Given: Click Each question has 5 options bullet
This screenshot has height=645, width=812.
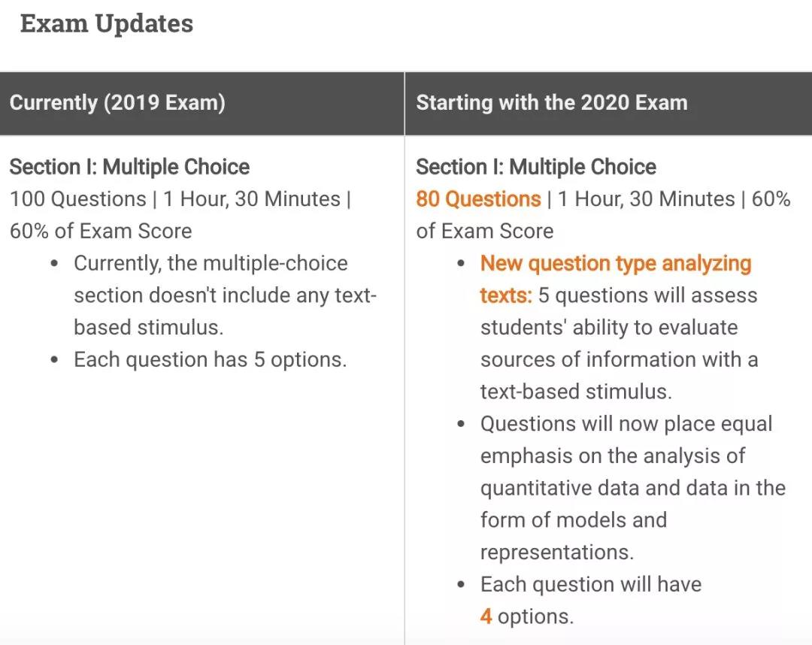Looking at the screenshot, I should [210, 359].
